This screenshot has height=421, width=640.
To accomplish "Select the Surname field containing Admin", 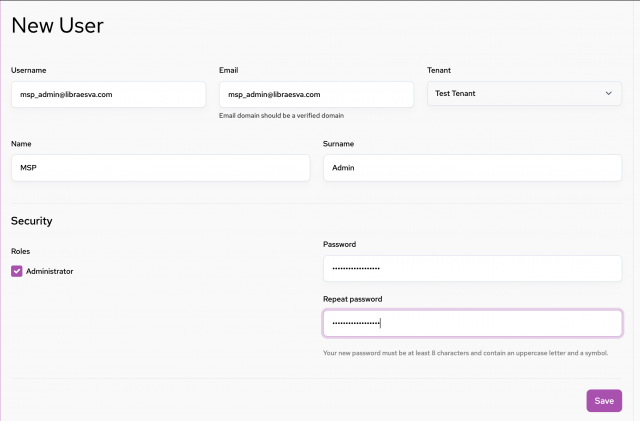I will (x=473, y=168).
